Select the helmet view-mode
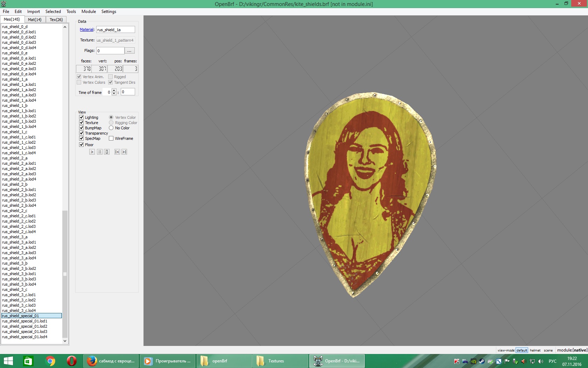This screenshot has height=368, width=588. pyautogui.click(x=535, y=350)
